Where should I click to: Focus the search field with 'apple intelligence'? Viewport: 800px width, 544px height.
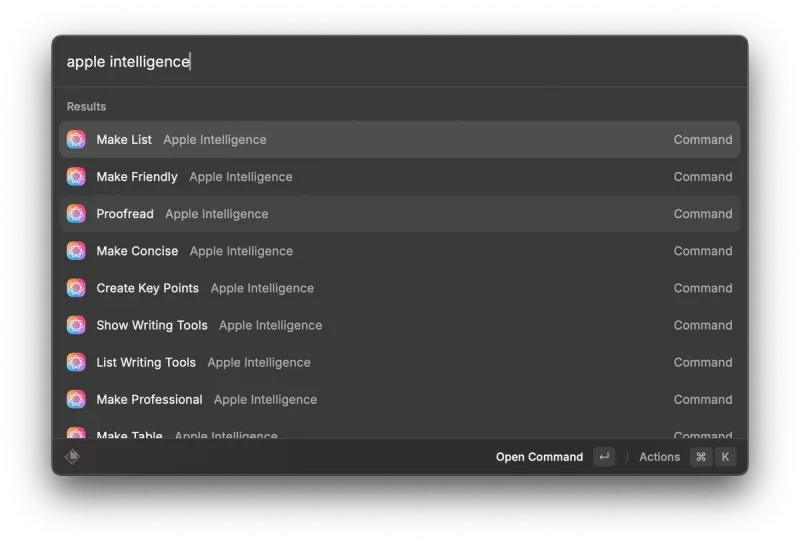[x=400, y=62]
